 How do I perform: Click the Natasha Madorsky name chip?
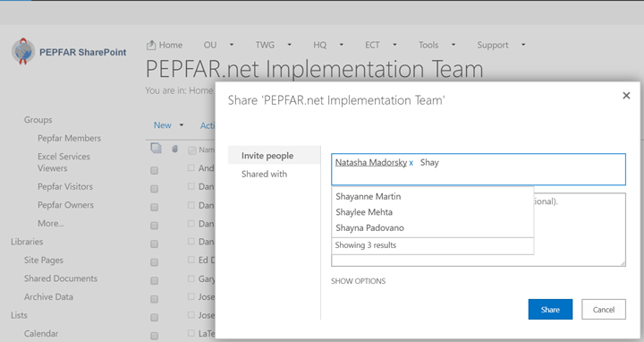(371, 162)
